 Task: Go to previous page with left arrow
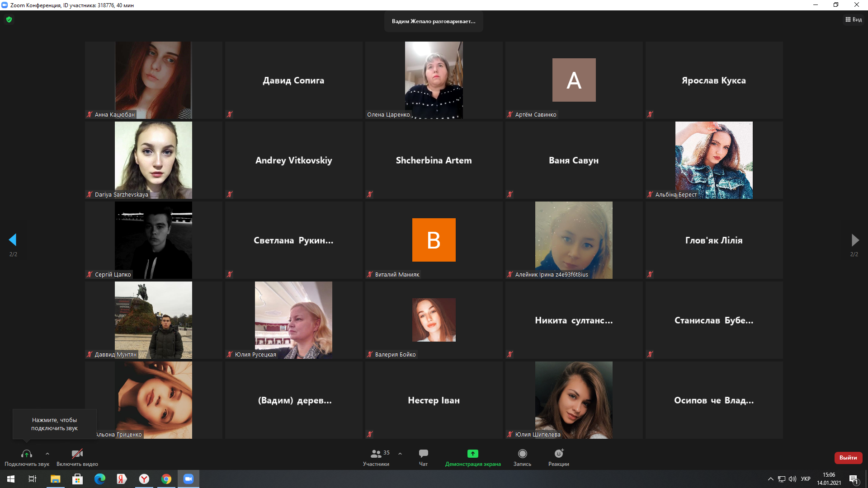click(13, 240)
